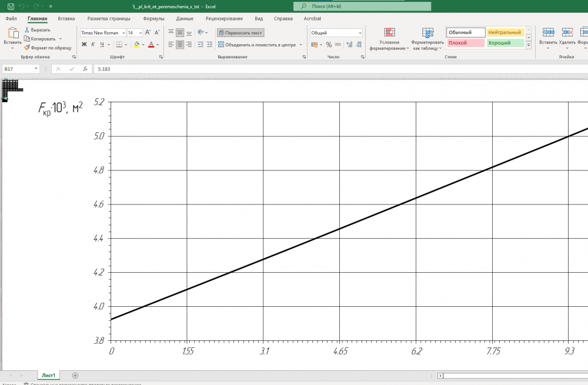Viewport: 588px width, 385px height.
Task: Click the Format Painter (Формат по образцу) brush
Action: coord(27,47)
